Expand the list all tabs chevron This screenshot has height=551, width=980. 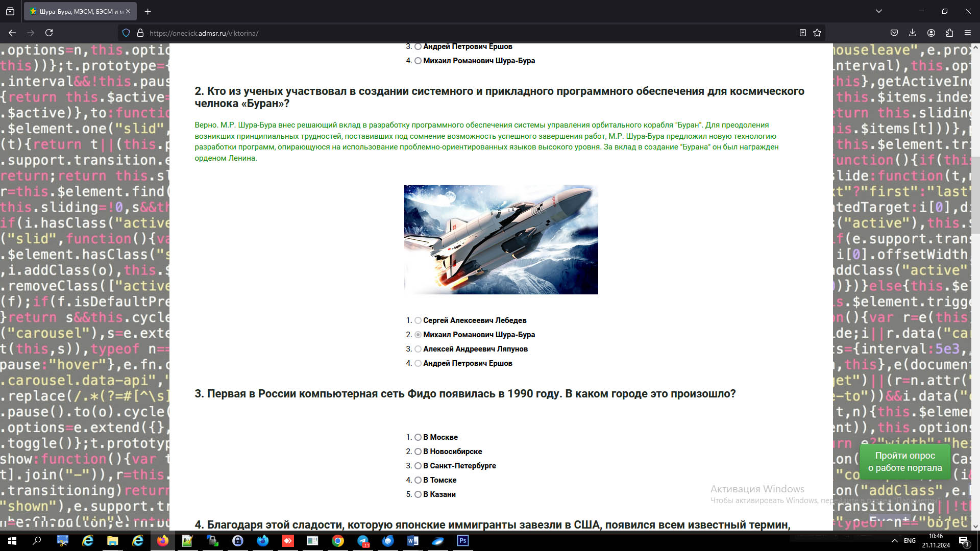[x=878, y=11]
